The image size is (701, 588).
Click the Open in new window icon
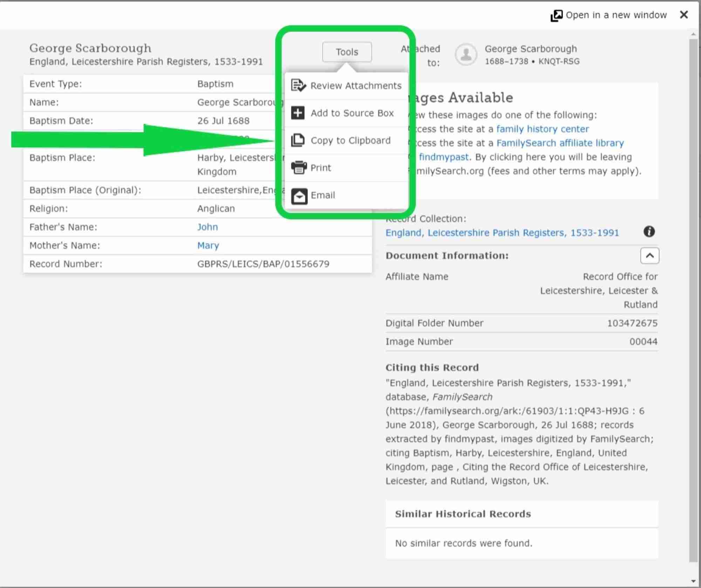[x=556, y=15]
